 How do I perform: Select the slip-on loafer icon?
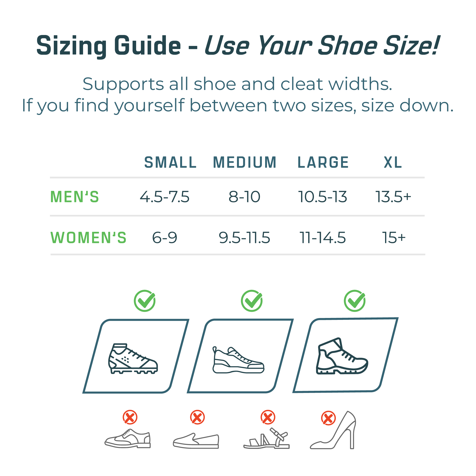[196, 441]
